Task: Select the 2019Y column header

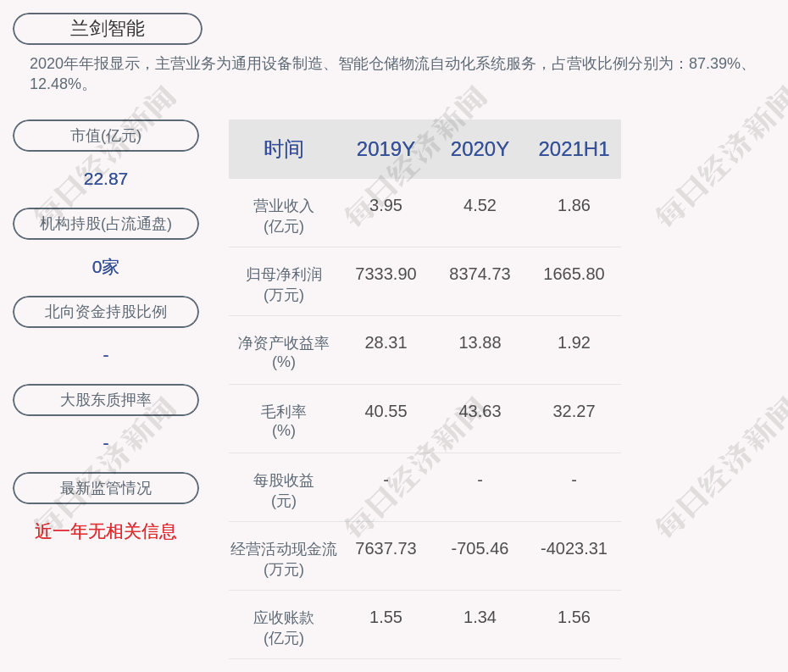Action: coord(386,149)
